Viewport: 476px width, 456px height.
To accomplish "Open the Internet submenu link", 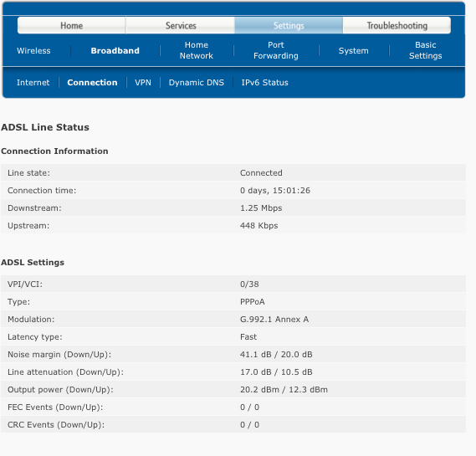I will click(33, 83).
